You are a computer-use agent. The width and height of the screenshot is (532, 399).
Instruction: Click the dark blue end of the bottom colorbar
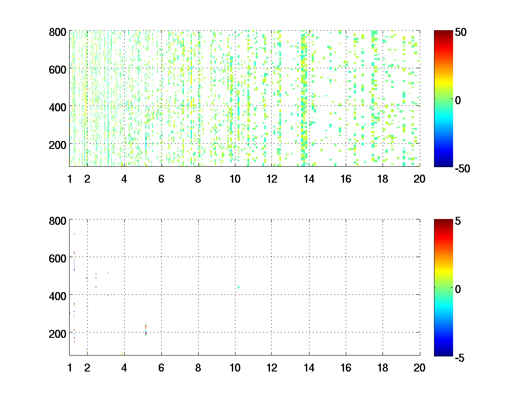[x=443, y=353]
